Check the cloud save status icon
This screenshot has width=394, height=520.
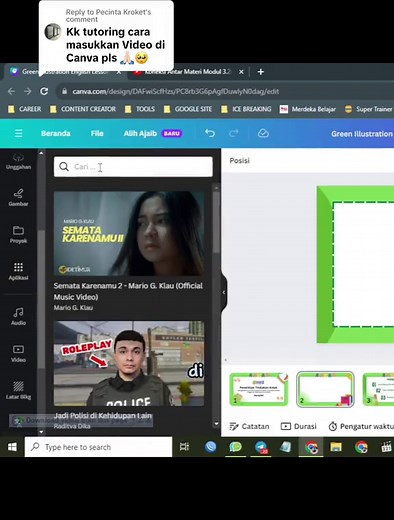pyautogui.click(x=263, y=133)
